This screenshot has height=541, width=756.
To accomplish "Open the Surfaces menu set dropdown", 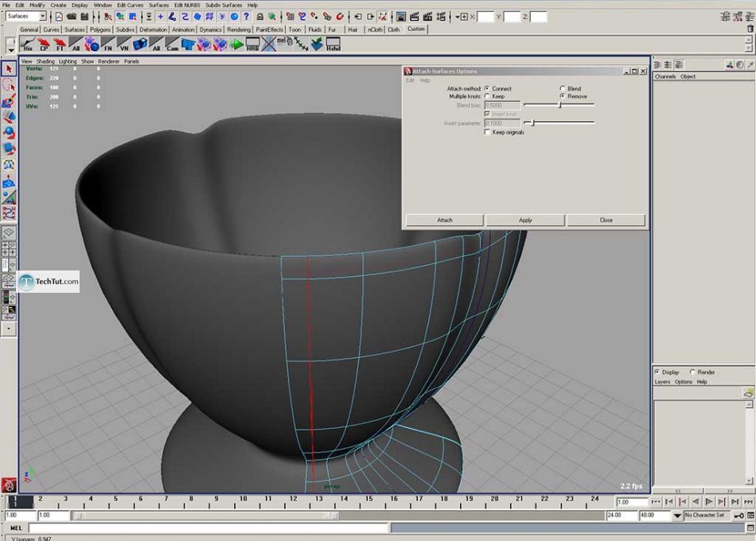I will tap(26, 16).
